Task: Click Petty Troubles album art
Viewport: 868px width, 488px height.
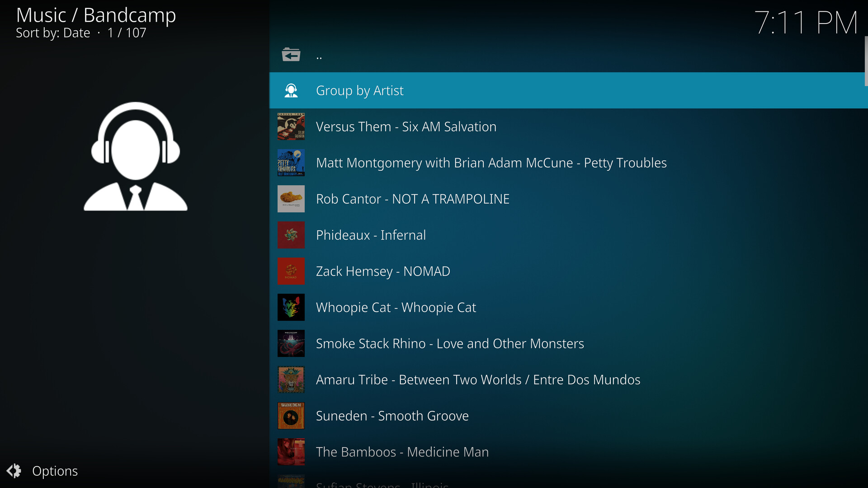Action: [291, 163]
